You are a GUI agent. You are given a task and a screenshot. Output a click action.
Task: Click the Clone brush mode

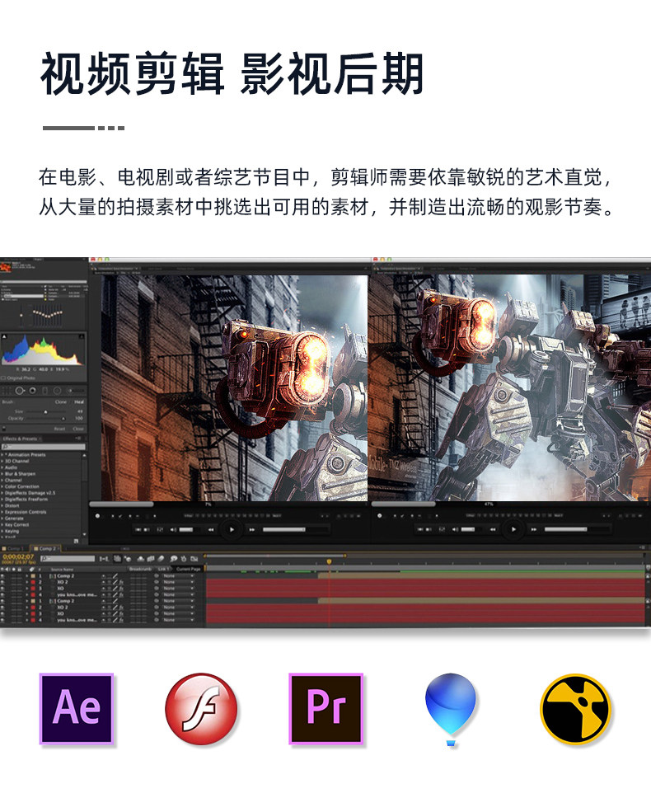point(60,401)
